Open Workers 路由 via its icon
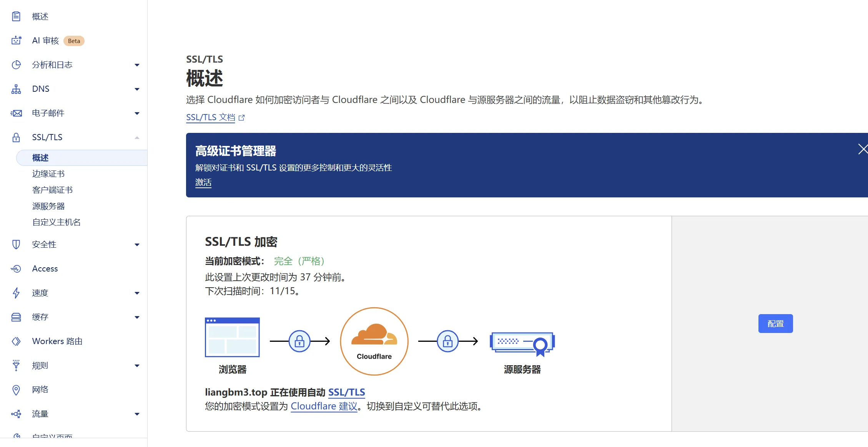Screen dimensions: 868x447 (x=16, y=341)
